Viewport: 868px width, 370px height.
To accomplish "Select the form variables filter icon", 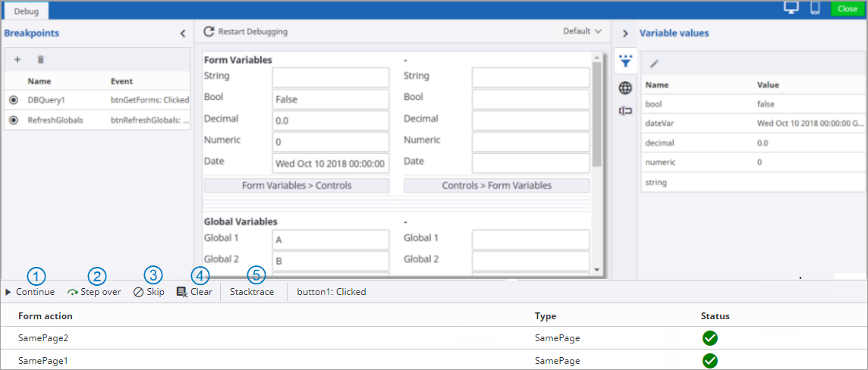I will (x=625, y=62).
